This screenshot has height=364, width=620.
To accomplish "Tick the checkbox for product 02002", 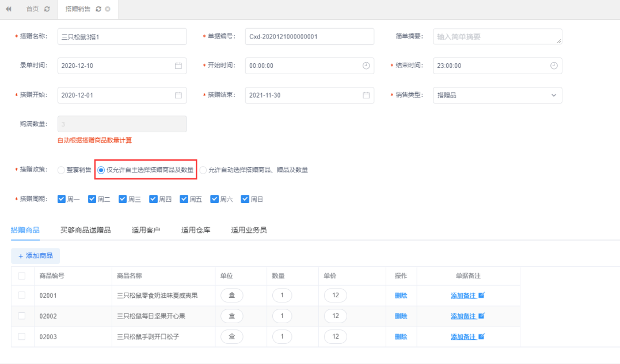I will [x=22, y=316].
